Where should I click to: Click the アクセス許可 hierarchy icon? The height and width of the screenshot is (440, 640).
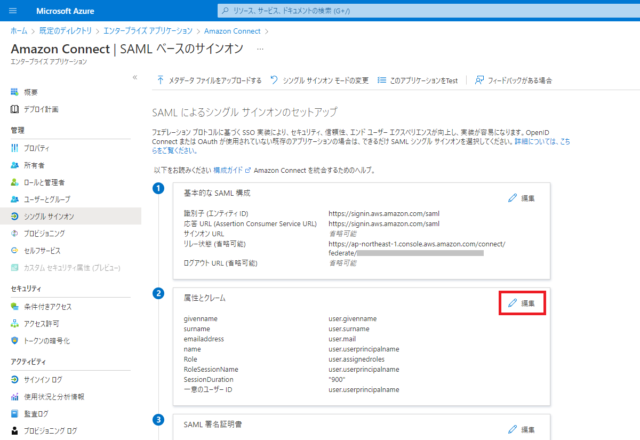(15, 324)
